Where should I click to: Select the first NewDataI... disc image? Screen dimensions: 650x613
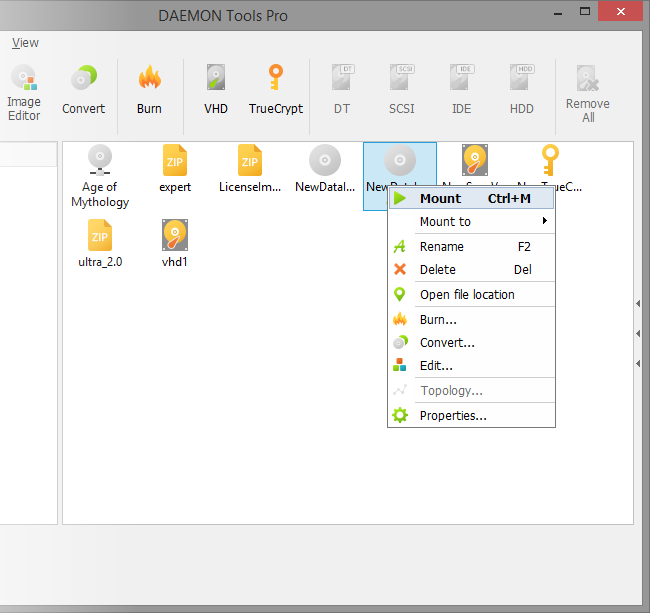(x=325, y=169)
